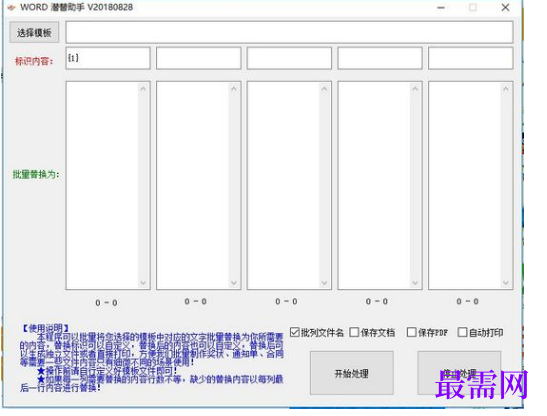Click the fifth 标识内容 input field

pos(471,58)
